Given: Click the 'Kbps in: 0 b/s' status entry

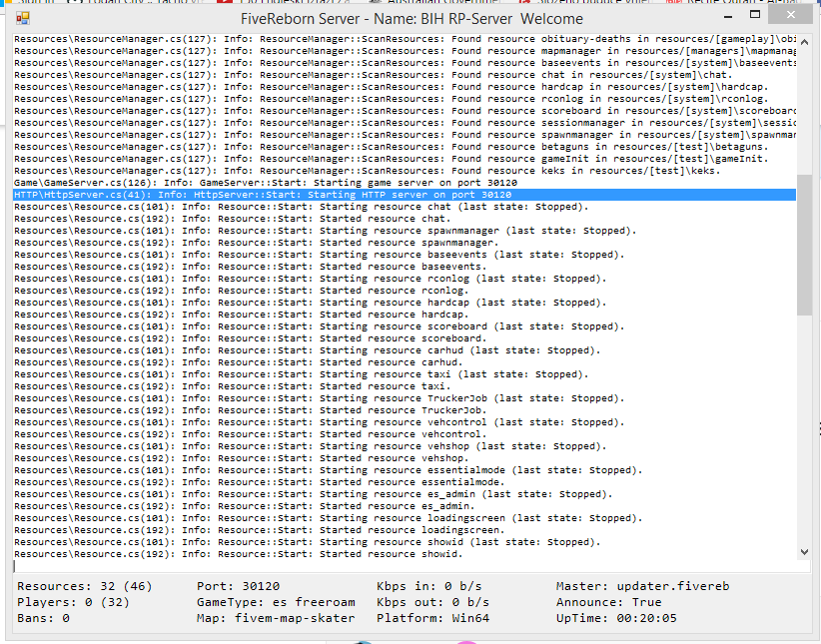Looking at the screenshot, I should [429, 586].
